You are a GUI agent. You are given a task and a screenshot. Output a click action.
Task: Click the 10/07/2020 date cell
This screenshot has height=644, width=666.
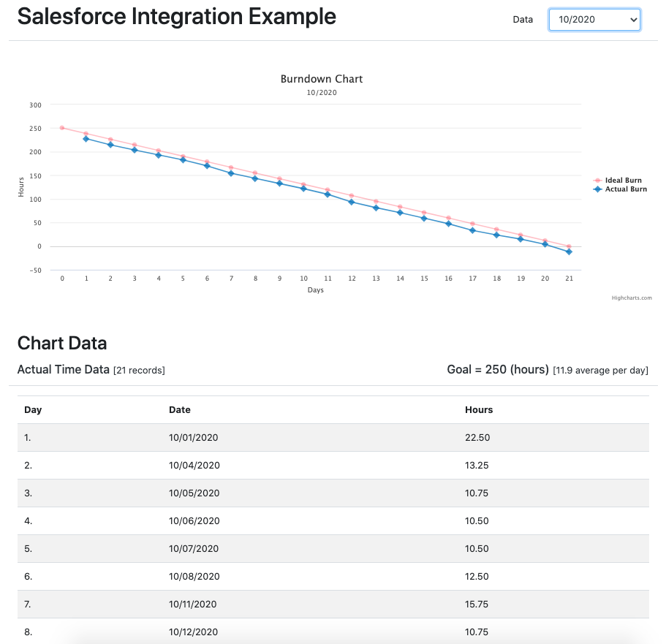pos(194,549)
